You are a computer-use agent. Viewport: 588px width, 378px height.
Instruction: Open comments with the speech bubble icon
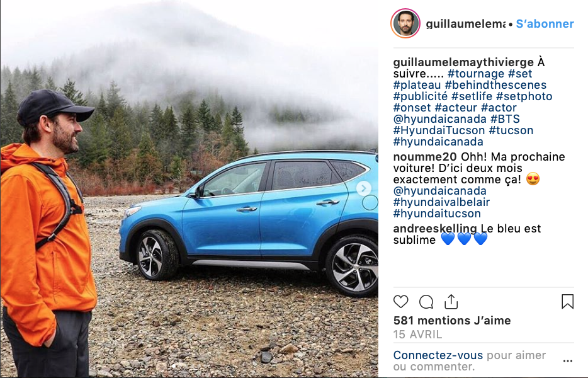pos(426,302)
